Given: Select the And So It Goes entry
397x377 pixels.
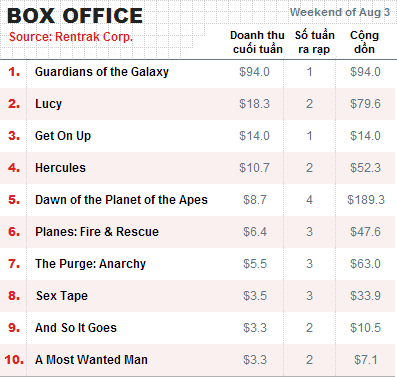Looking at the screenshot, I should (x=76, y=328).
